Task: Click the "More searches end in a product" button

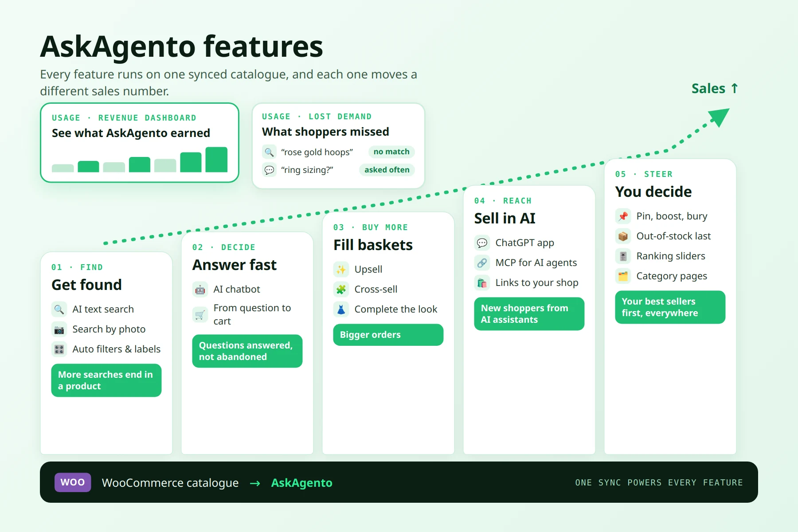Action: click(106, 380)
